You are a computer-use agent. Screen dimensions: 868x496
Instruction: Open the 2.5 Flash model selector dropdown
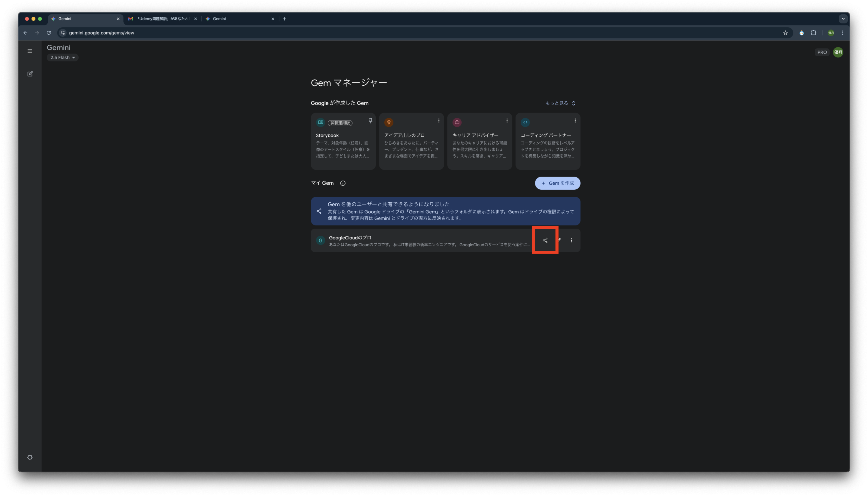point(63,57)
